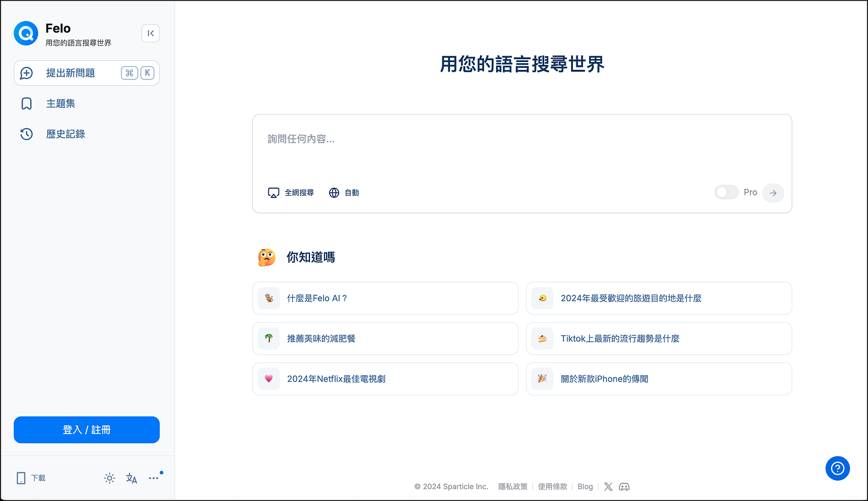Open the three-dots more menu
The width and height of the screenshot is (868, 501).
(x=154, y=478)
